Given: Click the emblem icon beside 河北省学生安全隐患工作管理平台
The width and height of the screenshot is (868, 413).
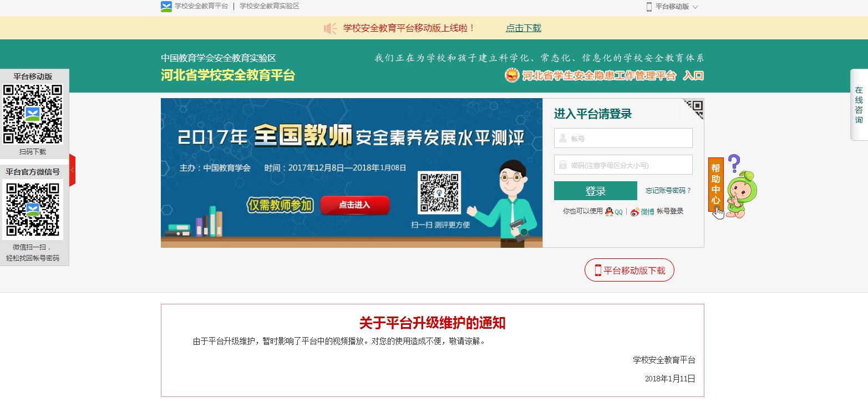Looking at the screenshot, I should click(x=512, y=75).
